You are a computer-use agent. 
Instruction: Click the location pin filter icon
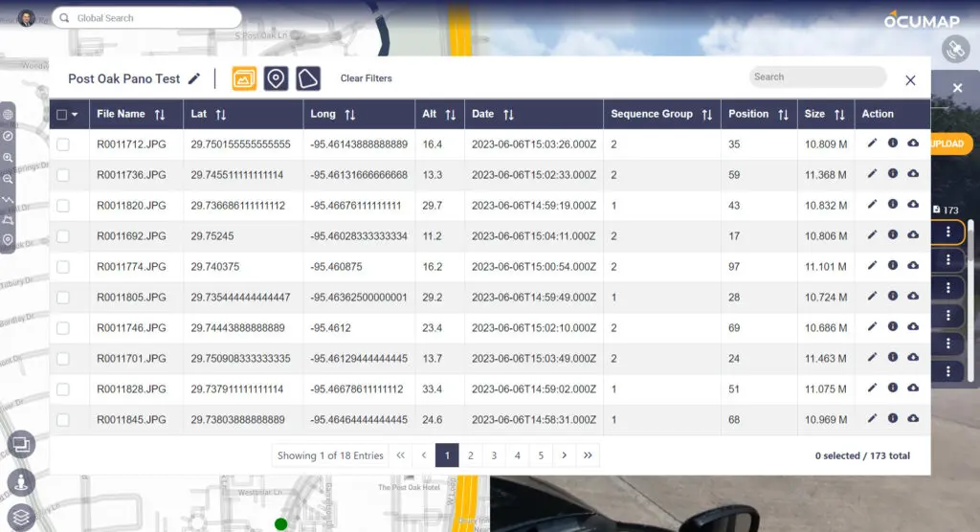point(276,78)
